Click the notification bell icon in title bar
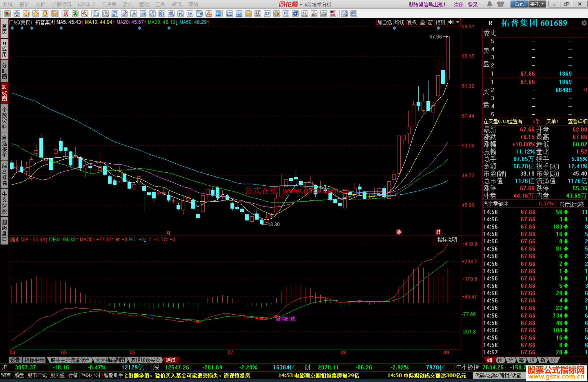The height and width of the screenshot is (382, 588). coord(489,4)
